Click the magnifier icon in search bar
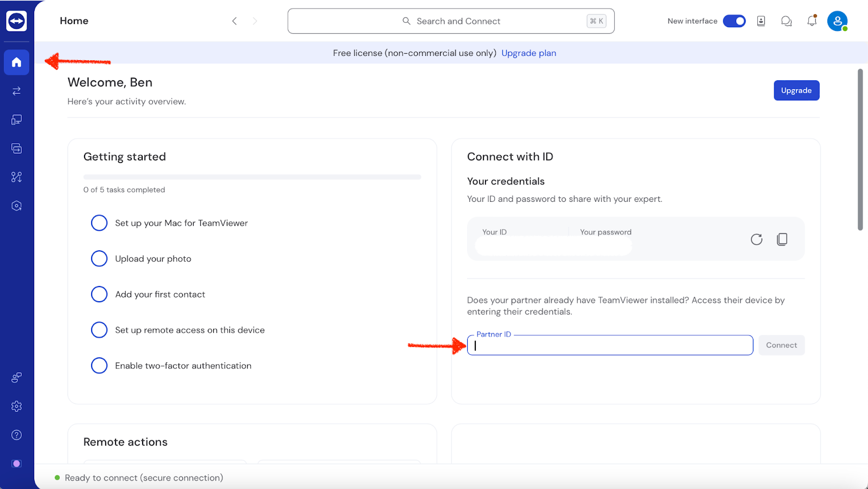 tap(406, 21)
